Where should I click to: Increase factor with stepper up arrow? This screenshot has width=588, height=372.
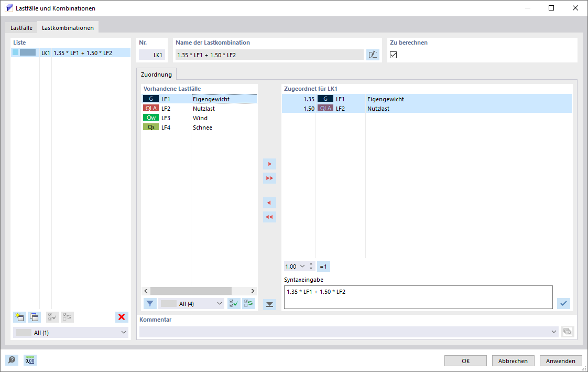tap(311, 264)
